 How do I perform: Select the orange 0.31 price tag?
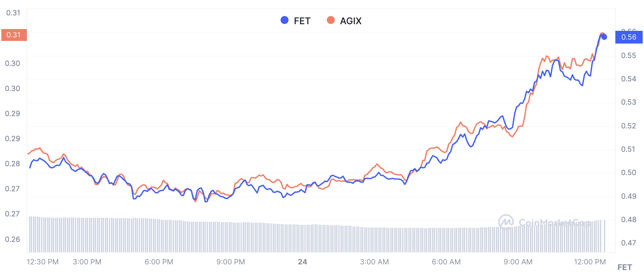click(x=14, y=35)
